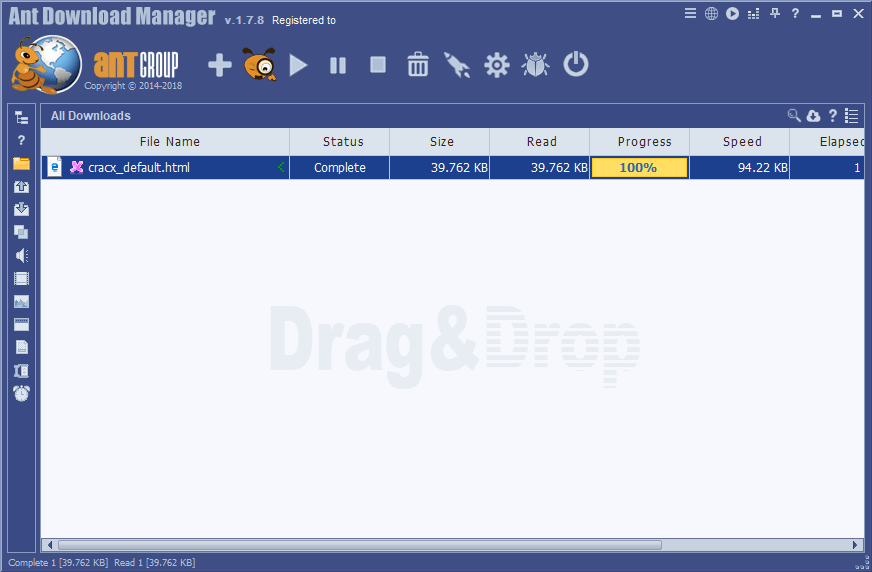Open the hamburger main menu
The height and width of the screenshot is (572, 872).
[690, 13]
